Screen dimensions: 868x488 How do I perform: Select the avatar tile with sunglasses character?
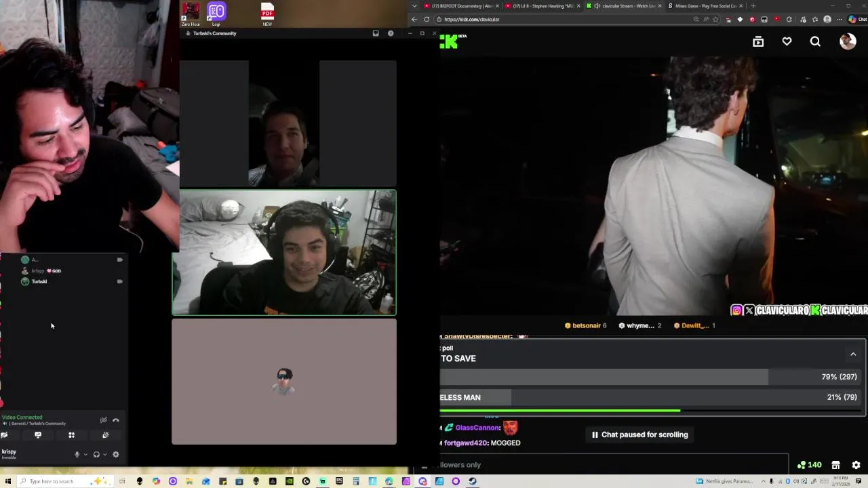284,382
